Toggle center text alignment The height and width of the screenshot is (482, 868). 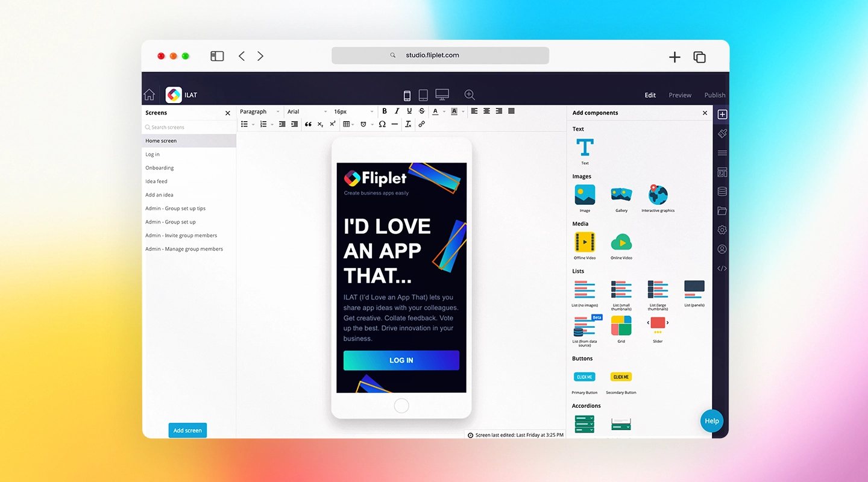click(x=486, y=111)
